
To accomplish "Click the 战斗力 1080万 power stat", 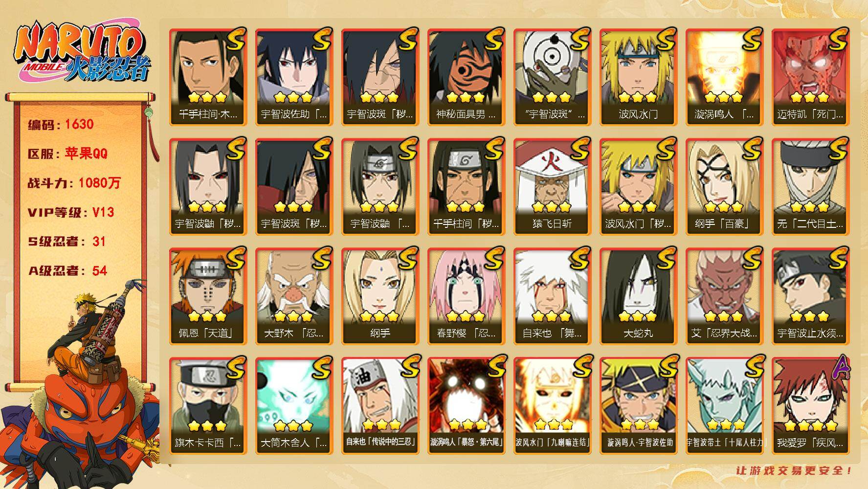I will [x=74, y=183].
